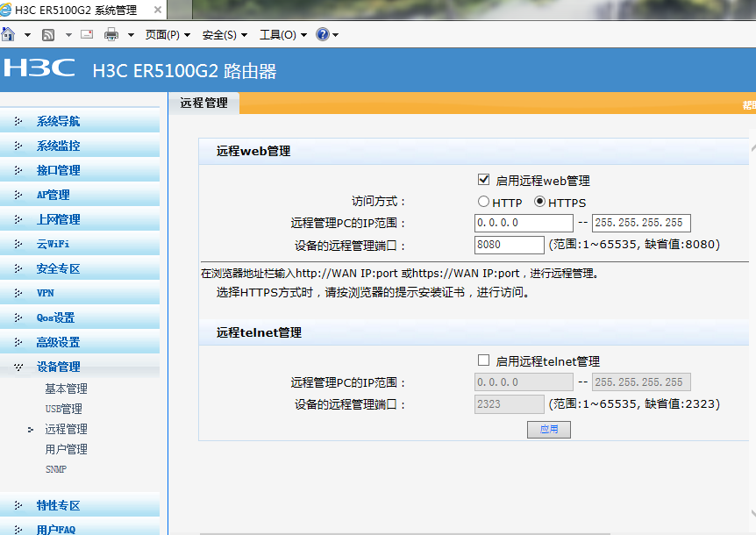Open the Qos设置 sidebar menu
The width and height of the screenshot is (756, 535).
pyautogui.click(x=80, y=317)
